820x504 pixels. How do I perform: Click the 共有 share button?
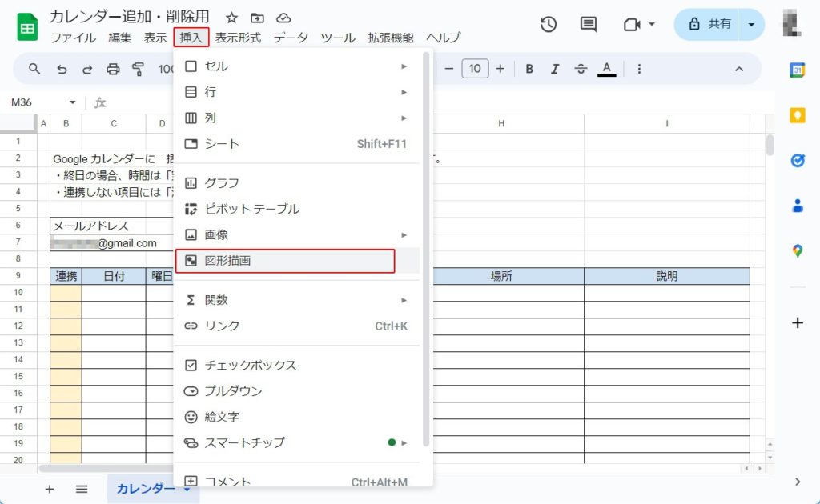point(709,25)
